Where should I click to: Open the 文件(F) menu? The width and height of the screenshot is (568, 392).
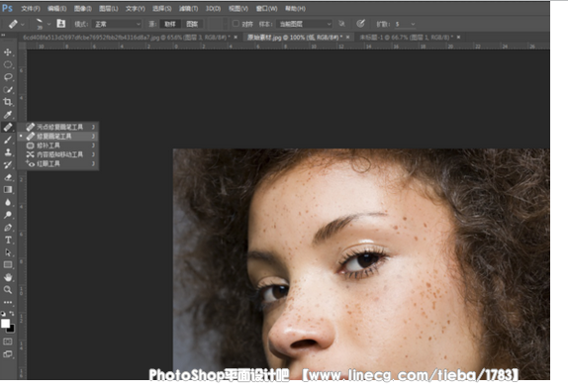click(31, 8)
